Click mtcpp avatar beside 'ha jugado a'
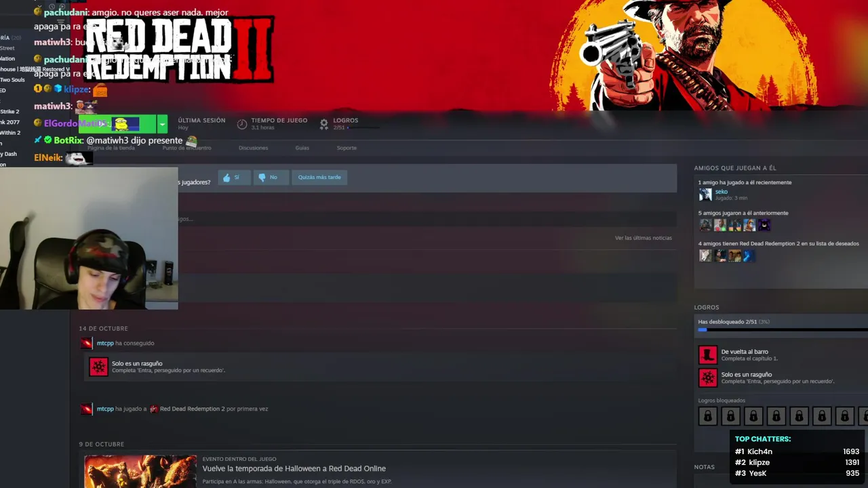 [86, 409]
